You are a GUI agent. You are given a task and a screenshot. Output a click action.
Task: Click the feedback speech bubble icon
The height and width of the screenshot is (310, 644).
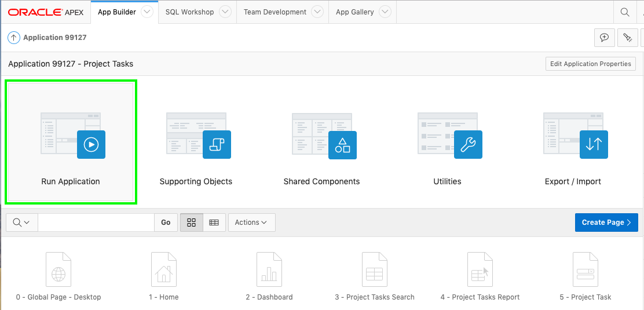point(604,38)
